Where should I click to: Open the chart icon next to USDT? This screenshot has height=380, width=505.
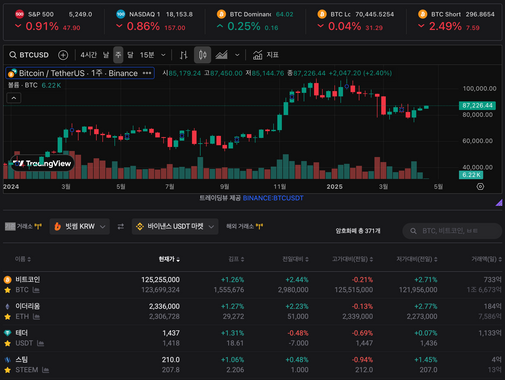pos(40,343)
